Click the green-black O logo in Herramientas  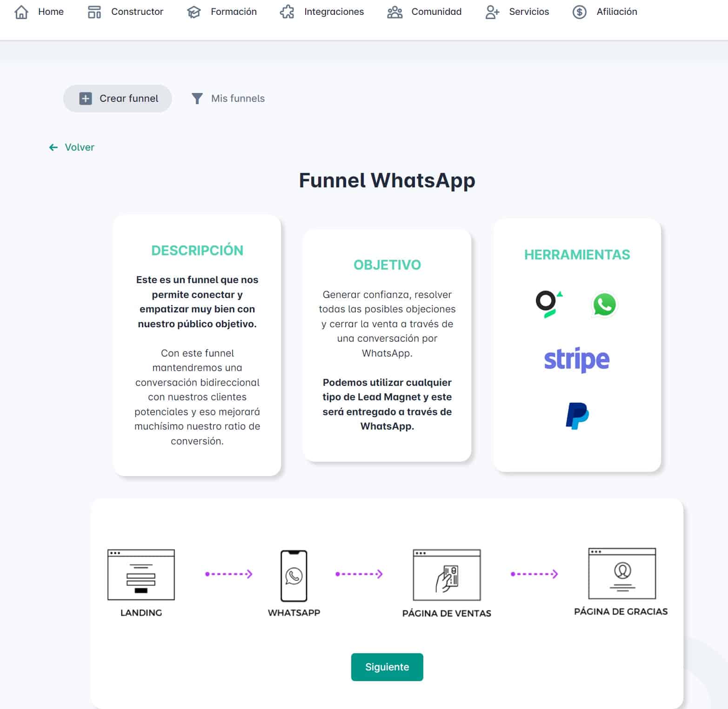548,304
